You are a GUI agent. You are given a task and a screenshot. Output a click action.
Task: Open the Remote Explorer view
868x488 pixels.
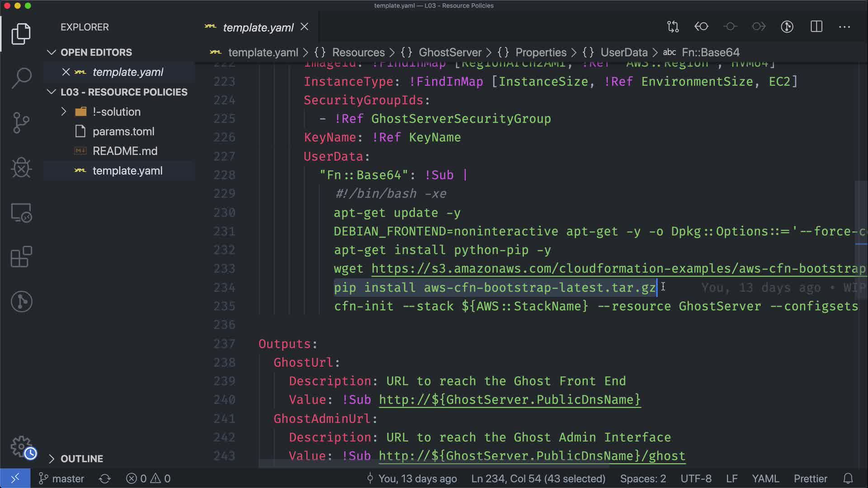click(x=21, y=212)
